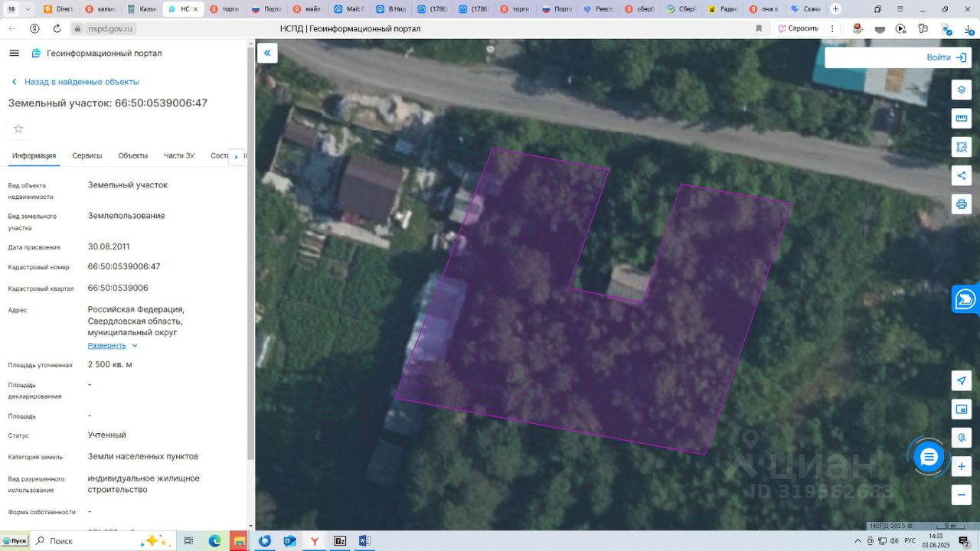Switch to the Реестр browser tab
Image resolution: width=980 pixels, height=551 pixels.
[x=598, y=9]
